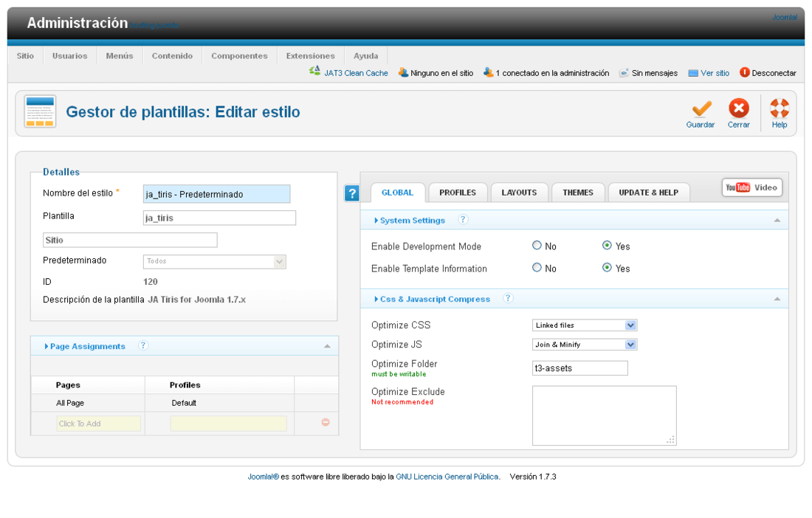This screenshot has width=812, height=518.
Task: Collapse the Page Assignments panel arrow
Action: pos(327,346)
